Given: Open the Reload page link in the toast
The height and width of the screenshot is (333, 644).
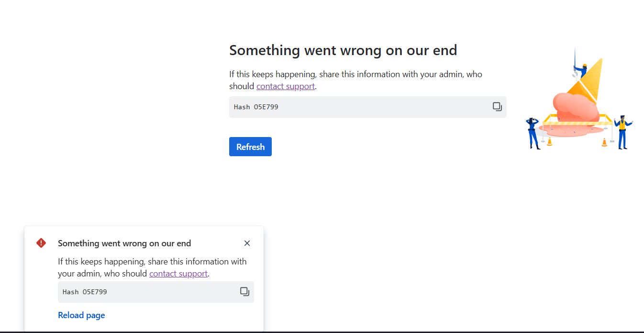Looking at the screenshot, I should (81, 315).
